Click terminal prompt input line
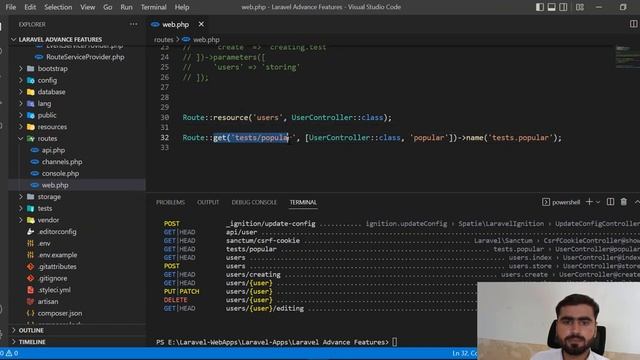The image size is (640, 360). point(276,342)
